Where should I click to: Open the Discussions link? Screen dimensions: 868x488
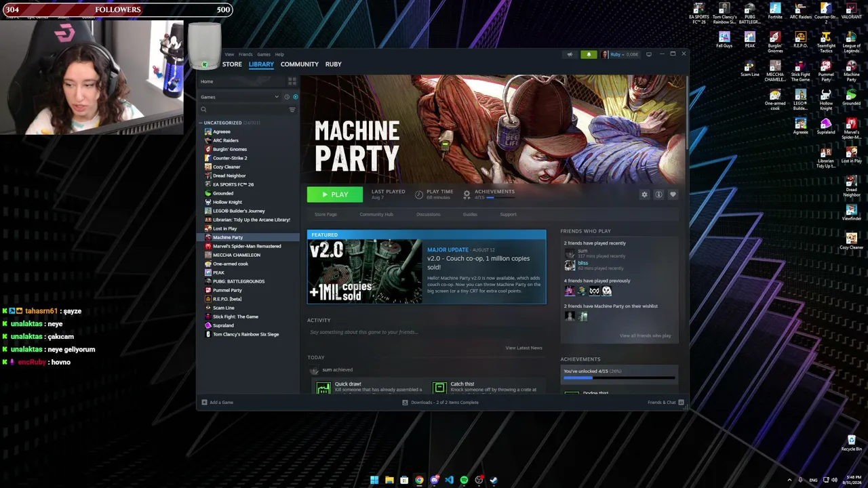428,214
